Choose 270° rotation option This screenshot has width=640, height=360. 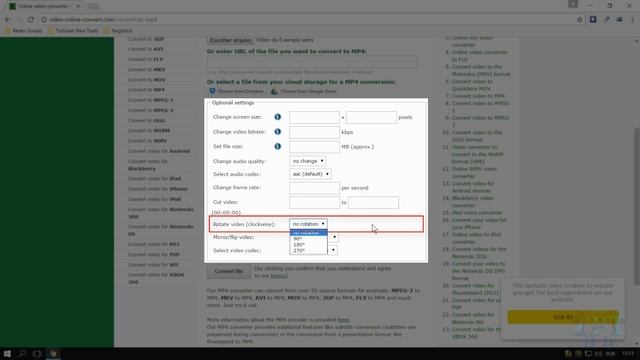309,251
